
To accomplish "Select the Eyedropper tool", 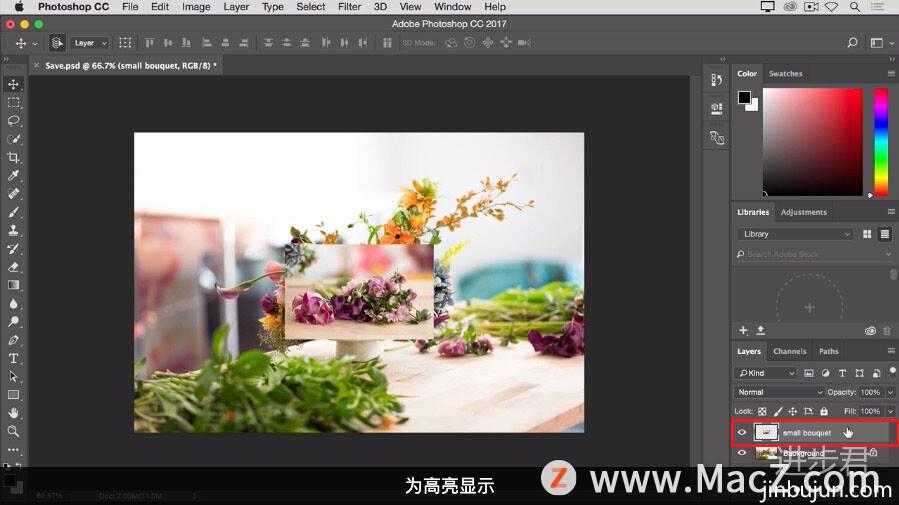I will coord(13,175).
